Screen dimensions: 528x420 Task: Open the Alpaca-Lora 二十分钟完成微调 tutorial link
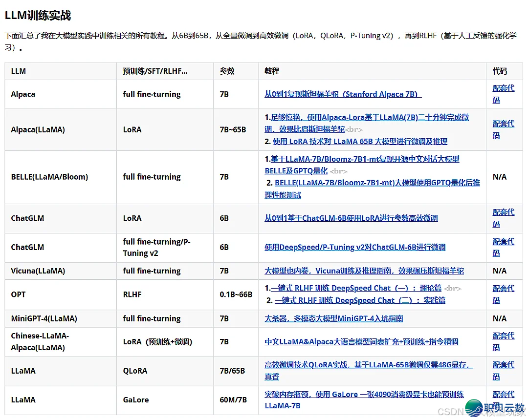(367, 117)
